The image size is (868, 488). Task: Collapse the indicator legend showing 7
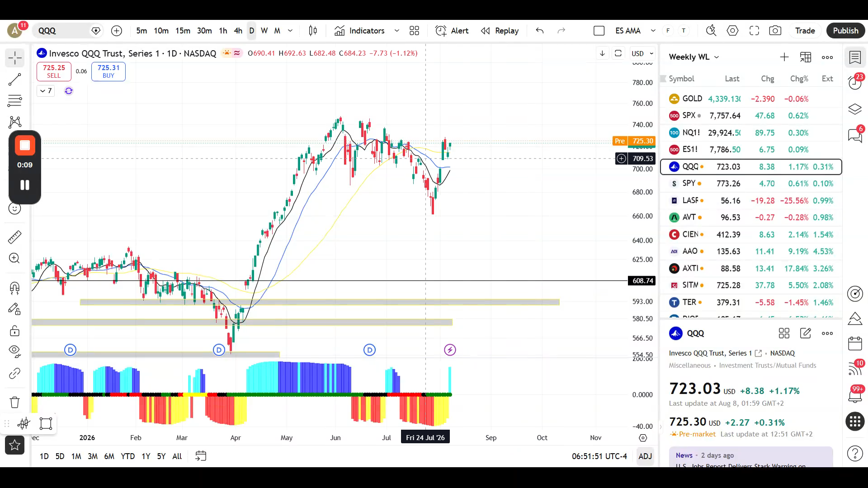pyautogui.click(x=46, y=91)
